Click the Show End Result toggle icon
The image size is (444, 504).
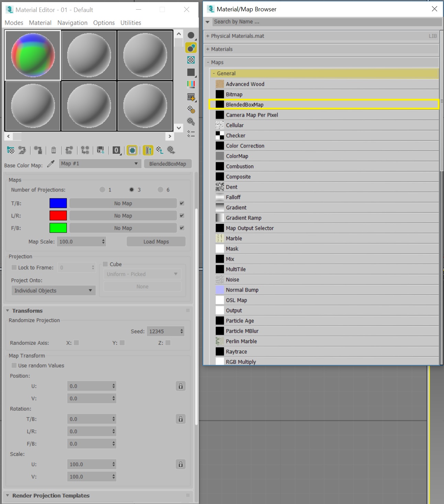tap(148, 150)
